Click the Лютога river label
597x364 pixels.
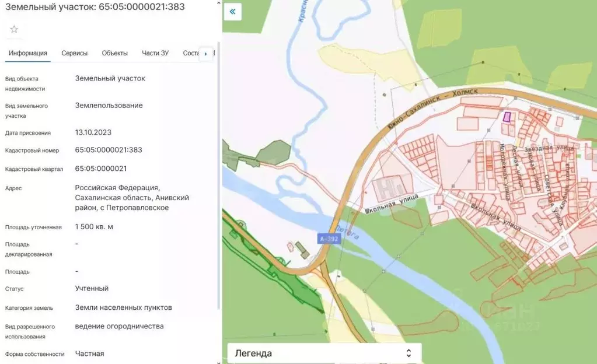(x=347, y=232)
